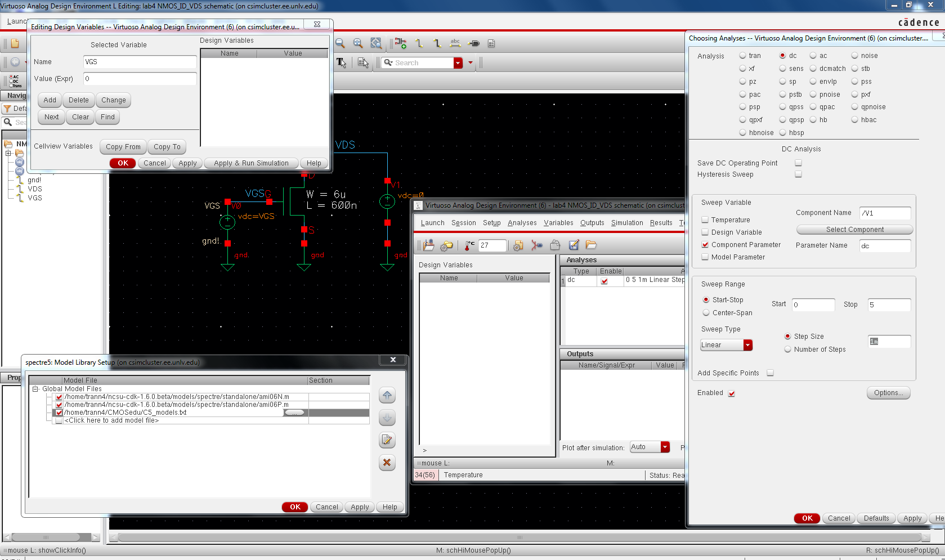The image size is (945, 560).
Task: Click Options... button in Choosing Analyses
Action: click(x=888, y=393)
